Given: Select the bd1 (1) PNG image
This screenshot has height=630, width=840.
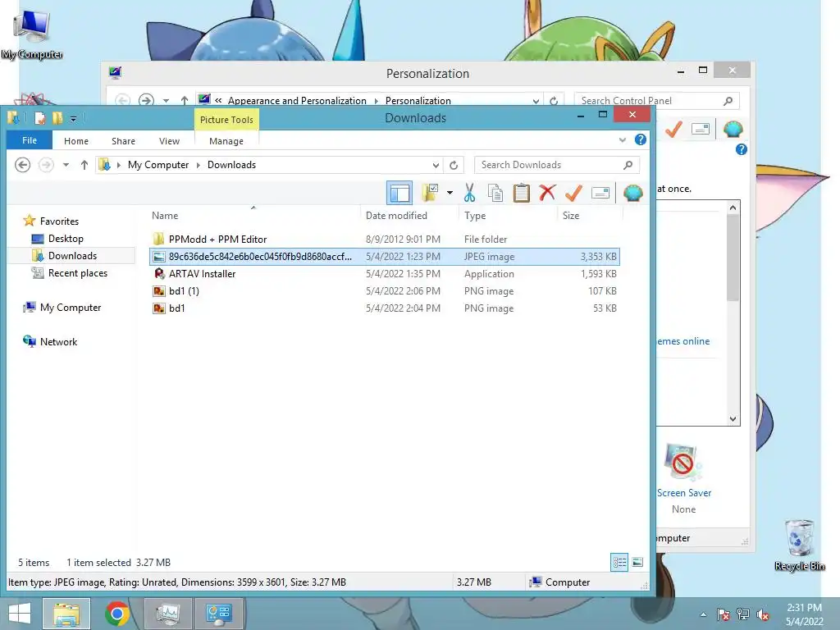Looking at the screenshot, I should coord(385,291).
